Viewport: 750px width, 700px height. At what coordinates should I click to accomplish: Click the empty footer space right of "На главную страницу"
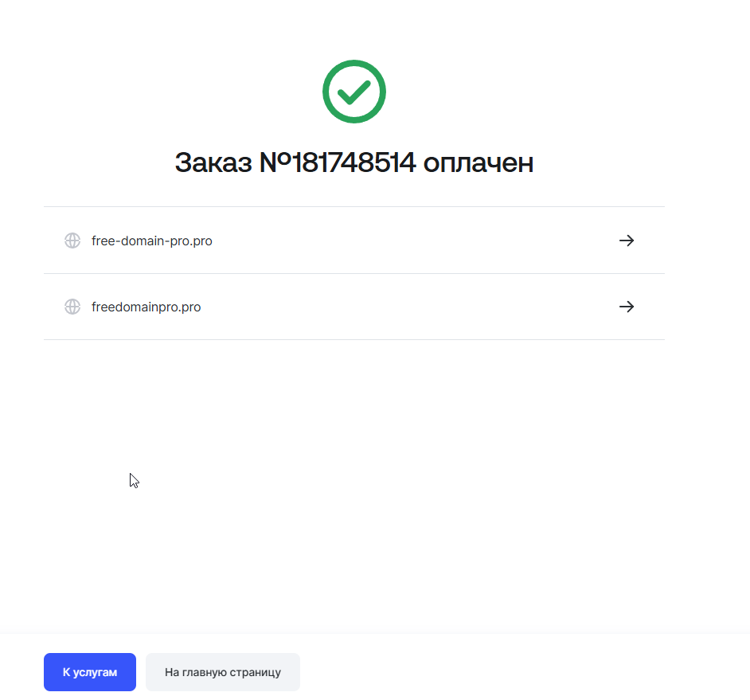coord(518,672)
